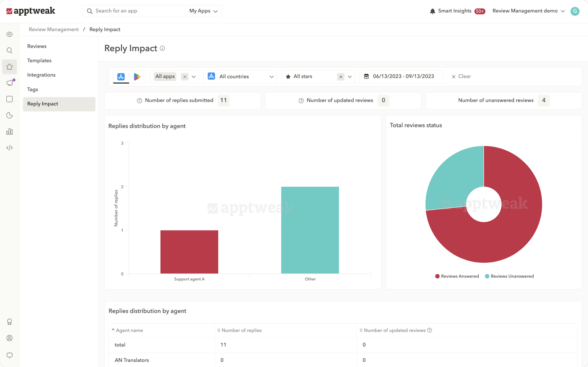The height and width of the screenshot is (367, 588).
Task: Click the Clear filters button
Action: point(461,76)
